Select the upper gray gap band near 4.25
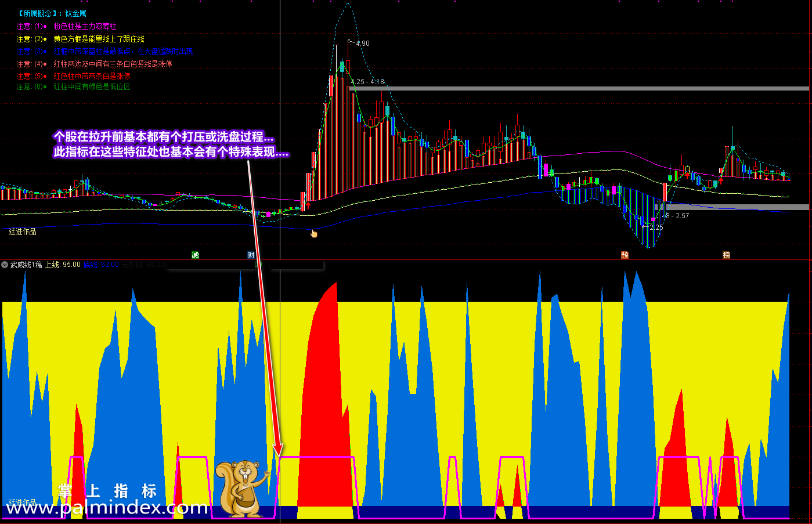The height and width of the screenshot is (524, 812). (x=578, y=89)
